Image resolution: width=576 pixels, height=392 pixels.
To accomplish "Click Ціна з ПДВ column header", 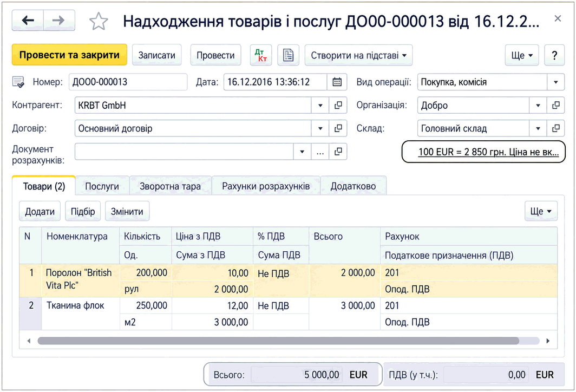I will point(212,236).
